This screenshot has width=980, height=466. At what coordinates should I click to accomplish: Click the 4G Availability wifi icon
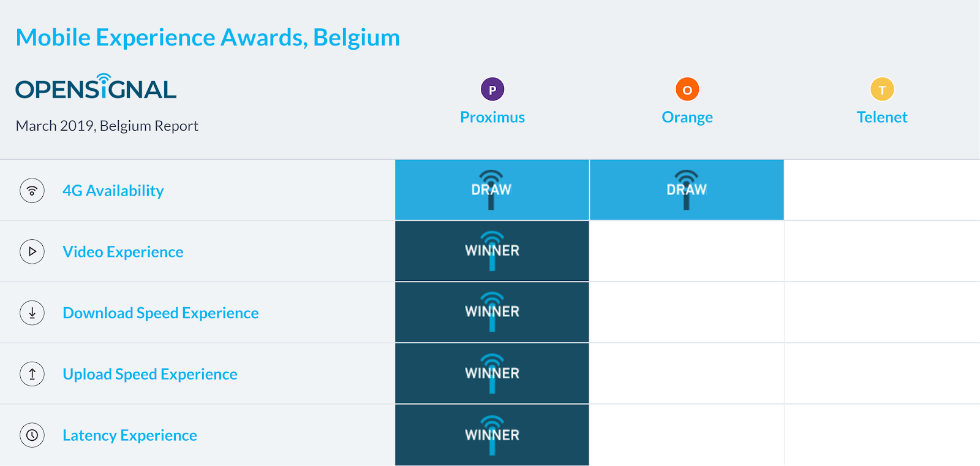pos(32,191)
